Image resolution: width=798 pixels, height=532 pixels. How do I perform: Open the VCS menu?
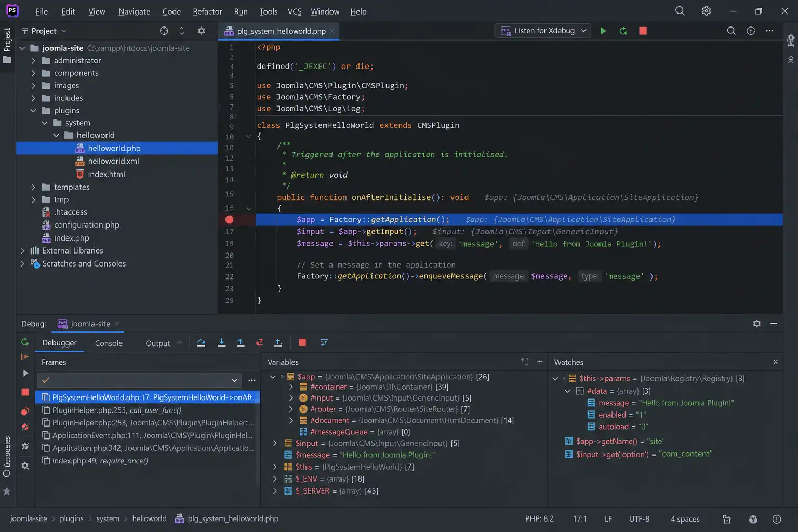coord(295,11)
